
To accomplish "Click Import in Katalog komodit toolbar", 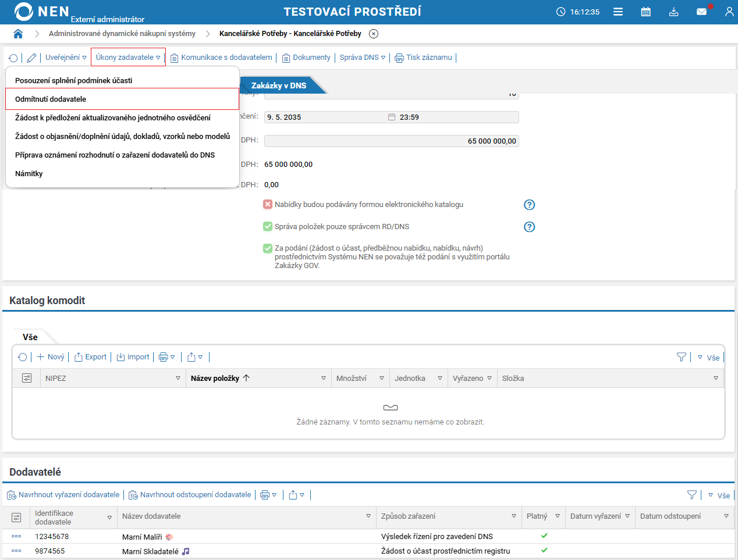I will (133, 357).
